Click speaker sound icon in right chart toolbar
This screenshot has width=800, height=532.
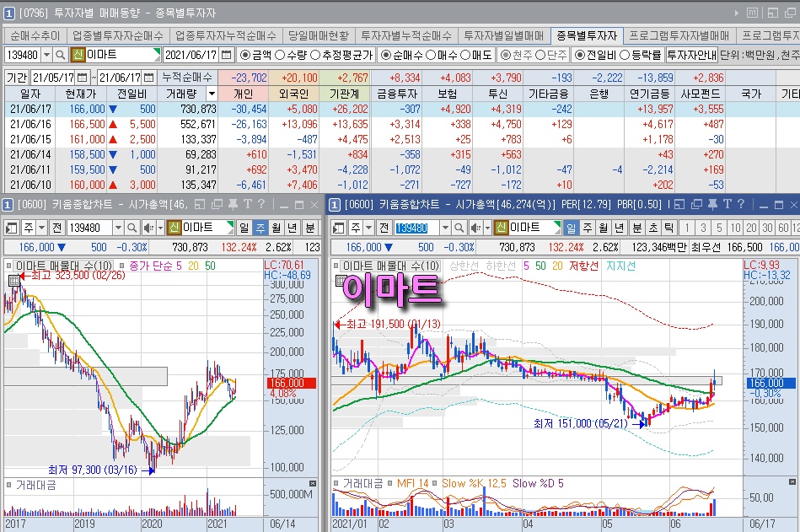coord(475,228)
